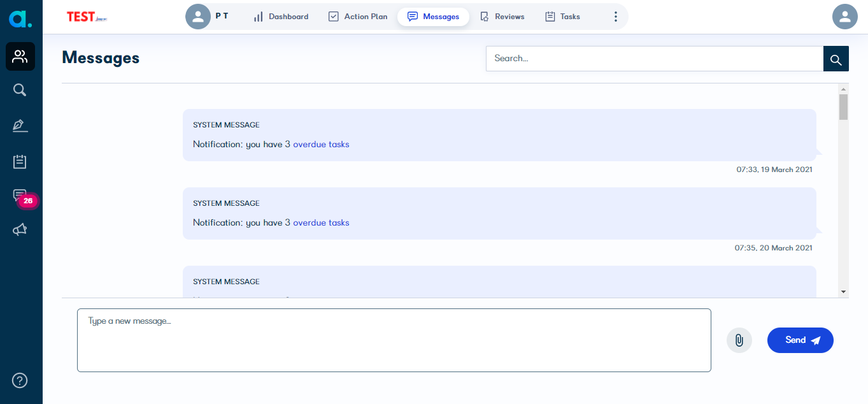
Task: Open the help question mark icon
Action: [20, 380]
